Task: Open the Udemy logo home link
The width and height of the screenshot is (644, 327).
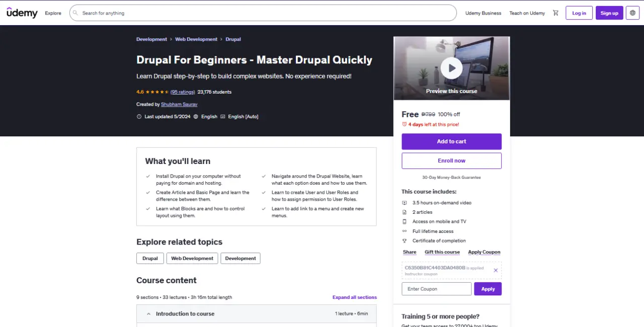Action: pos(22,13)
